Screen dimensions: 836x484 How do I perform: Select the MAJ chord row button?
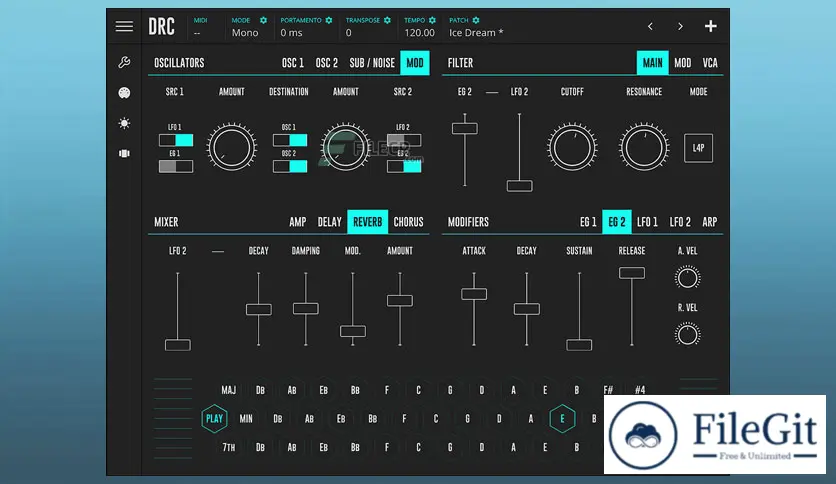229,390
